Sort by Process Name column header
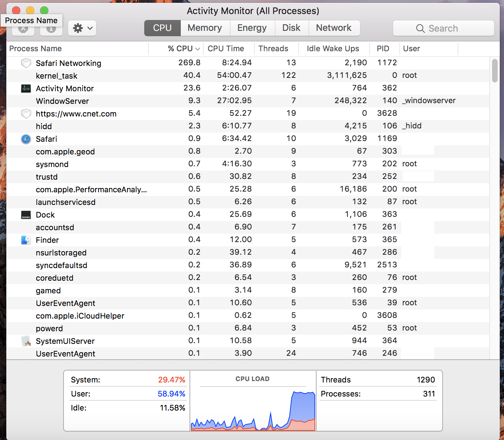Image resolution: width=504 pixels, height=440 pixels. (78, 48)
